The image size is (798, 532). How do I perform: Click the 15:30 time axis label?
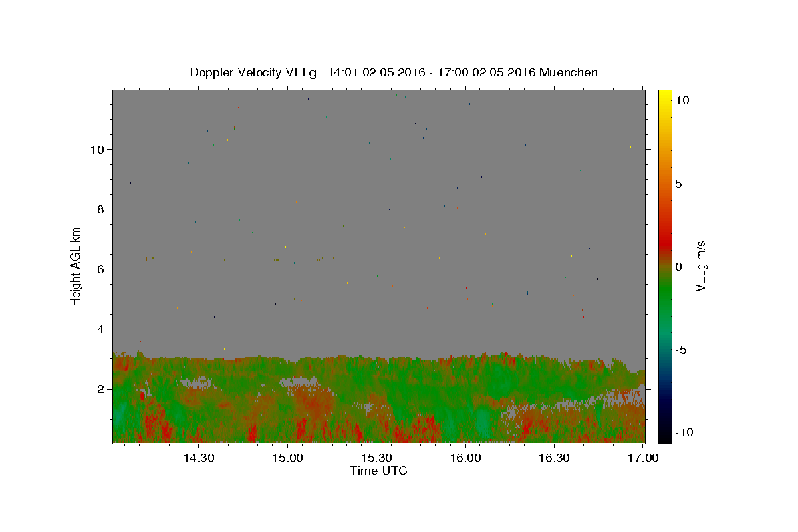tap(376, 458)
